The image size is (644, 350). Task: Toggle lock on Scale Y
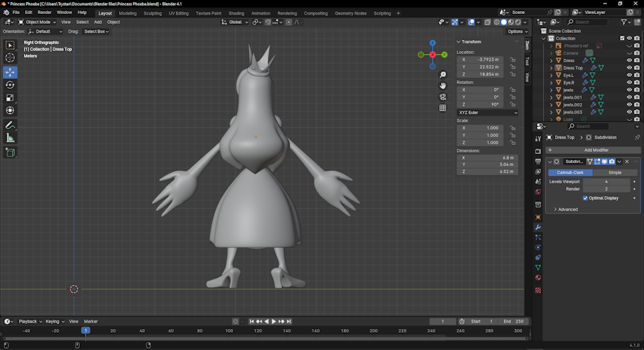(512, 135)
